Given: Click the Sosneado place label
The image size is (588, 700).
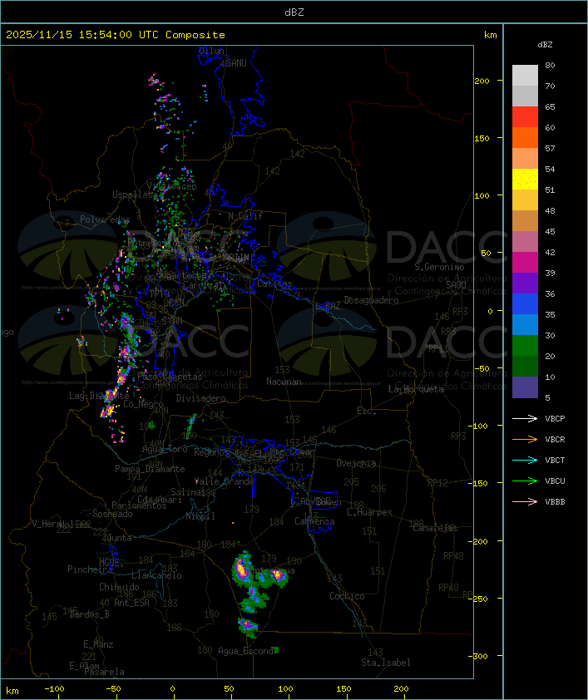Looking at the screenshot, I should (x=112, y=514).
